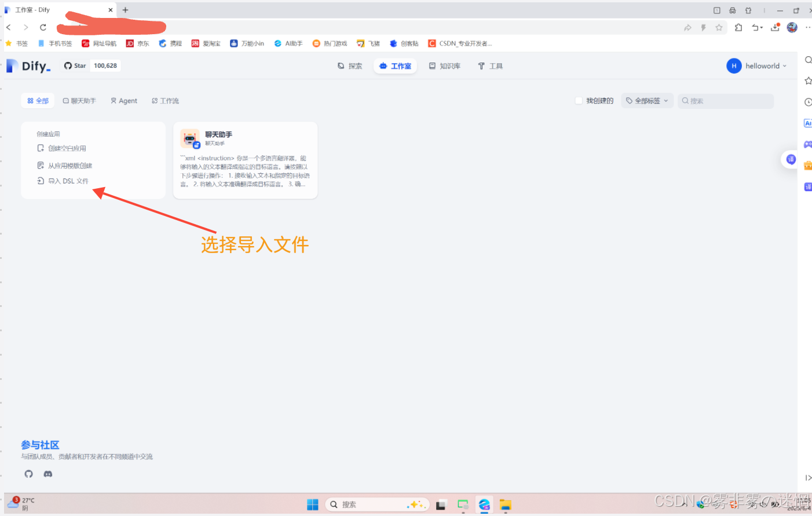Open the AI助手 bookmark
Image resolution: width=812 pixels, height=516 pixels.
point(288,43)
